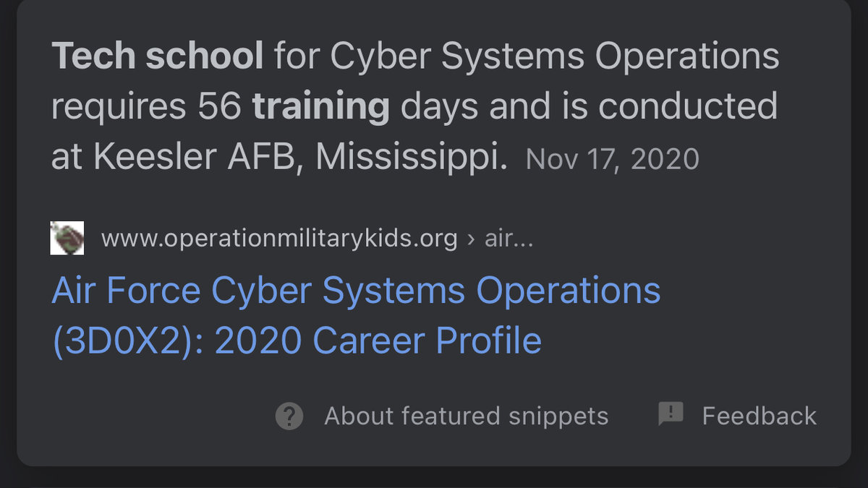This screenshot has height=488, width=868.
Task: Click the www.operationmilitarykids.org URL text
Action: pos(279,238)
